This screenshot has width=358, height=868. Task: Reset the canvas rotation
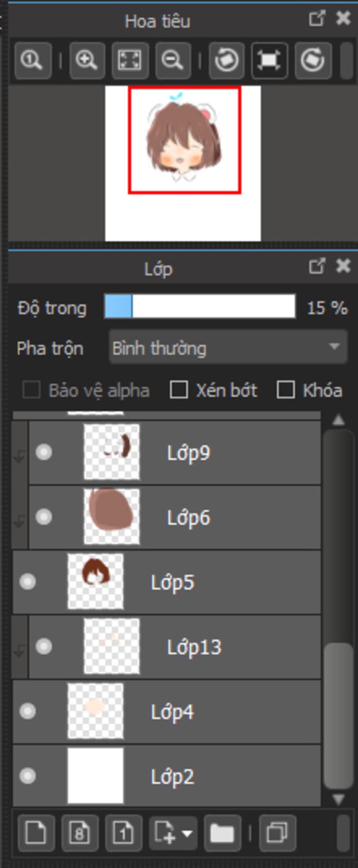click(269, 60)
